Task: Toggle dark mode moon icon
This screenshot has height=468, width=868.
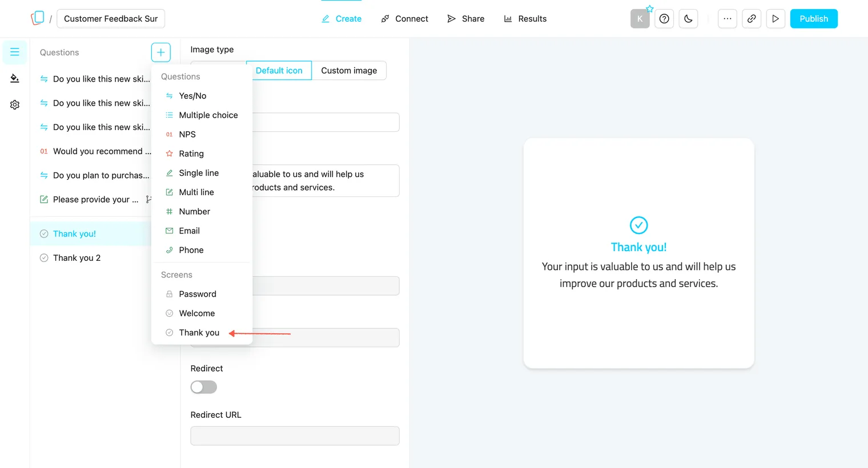Action: tap(688, 19)
